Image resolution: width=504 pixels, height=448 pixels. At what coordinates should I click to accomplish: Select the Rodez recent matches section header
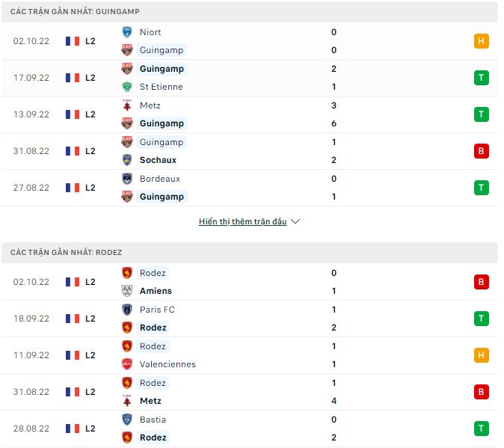[x=66, y=253]
